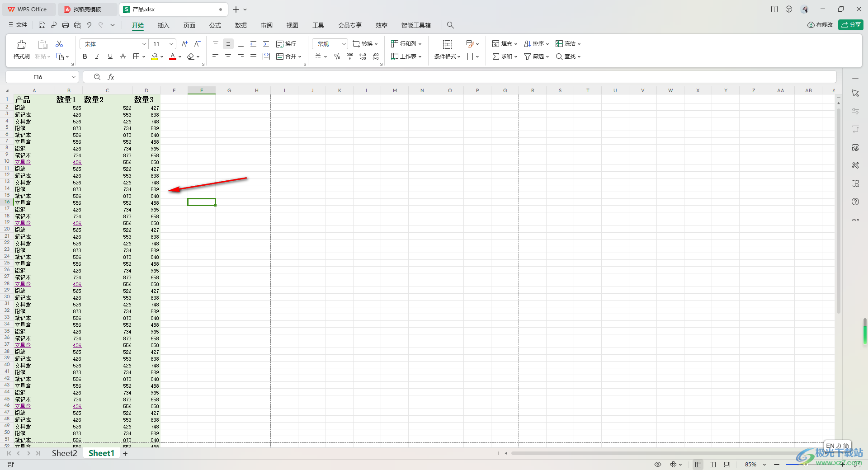
Task: Click the Print icon in quick access toolbar
Action: 66,25
